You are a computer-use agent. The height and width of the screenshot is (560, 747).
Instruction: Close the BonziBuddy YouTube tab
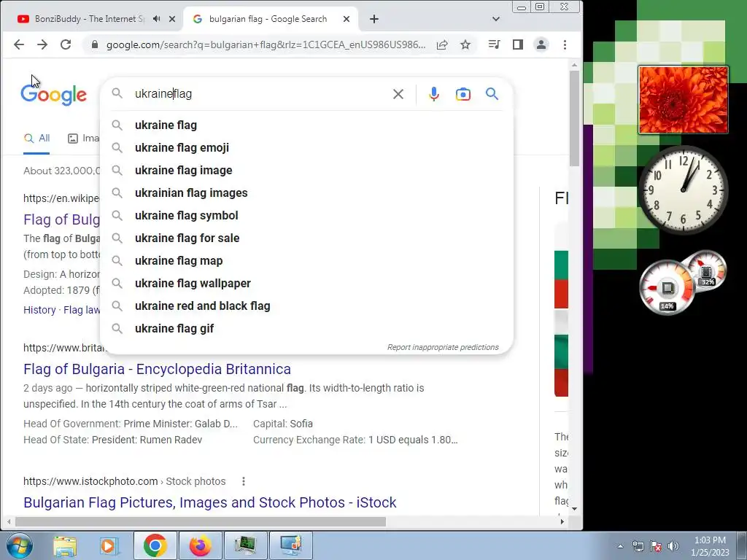172,19
